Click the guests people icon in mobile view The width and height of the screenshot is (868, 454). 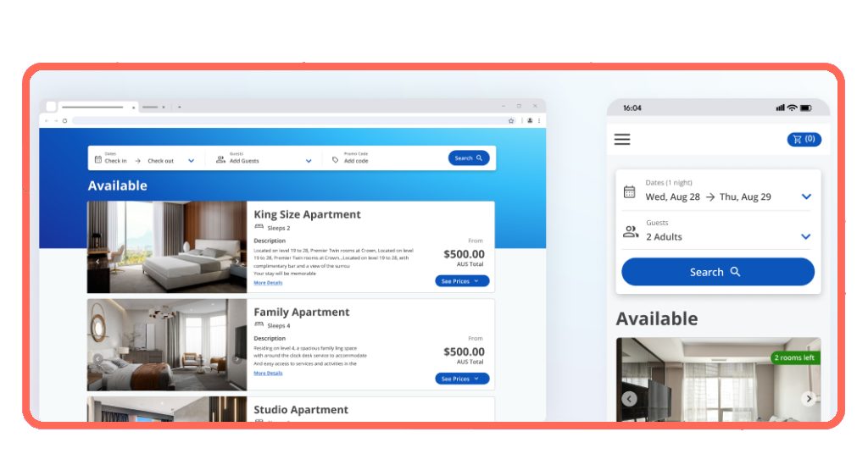(631, 232)
